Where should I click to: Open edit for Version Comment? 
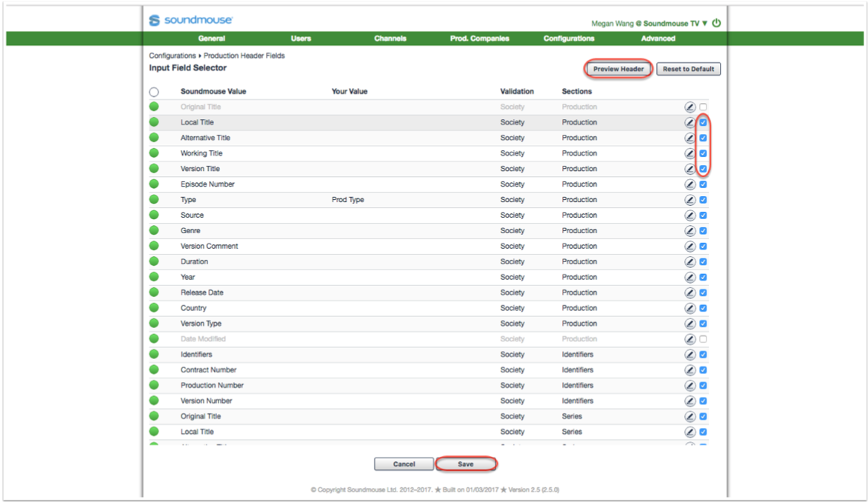pos(690,247)
